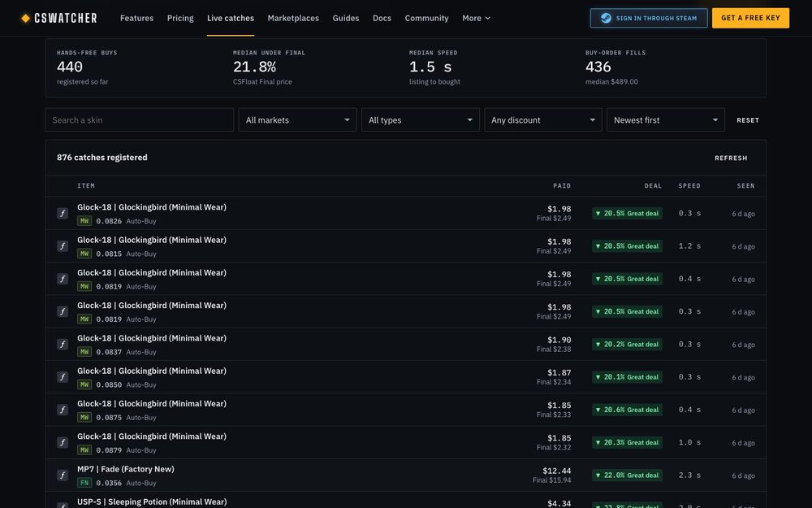Screen dimensions: 812x508
Task: Click the 2.3 s speed value
Action: click(689, 475)
